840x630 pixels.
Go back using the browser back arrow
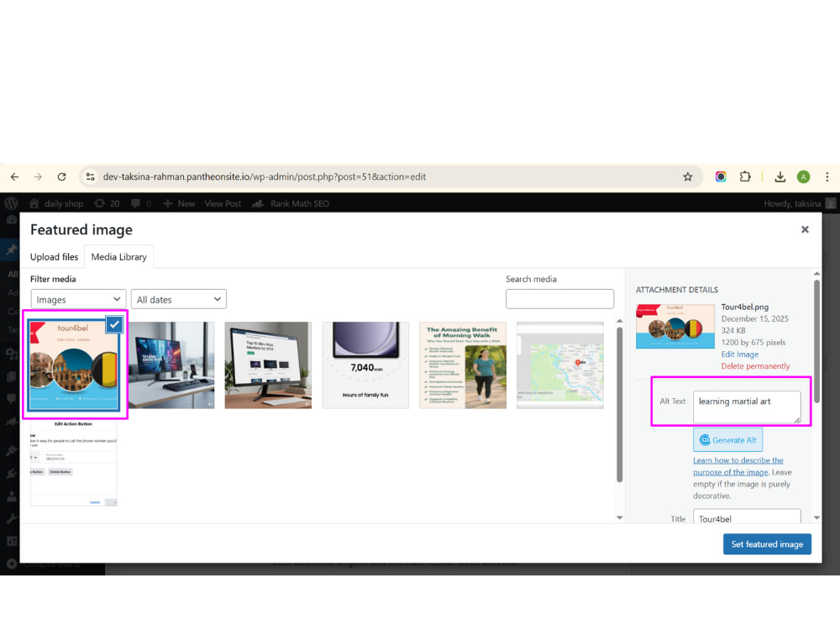(x=14, y=176)
